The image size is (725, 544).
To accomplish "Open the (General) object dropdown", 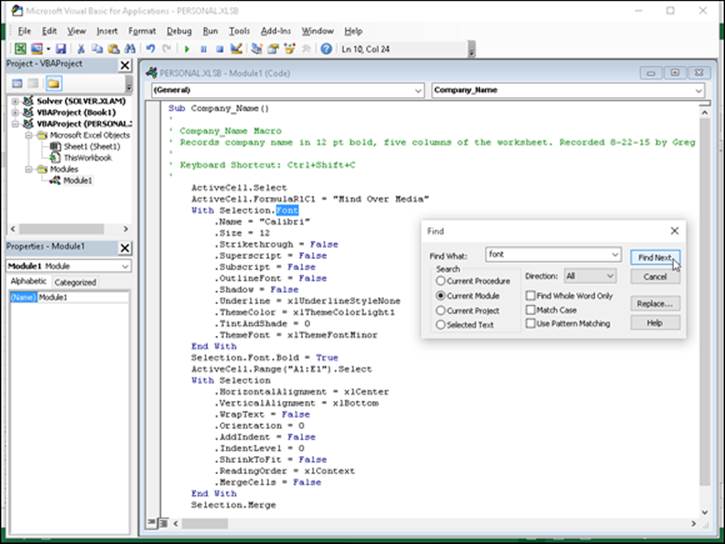I will click(x=418, y=90).
